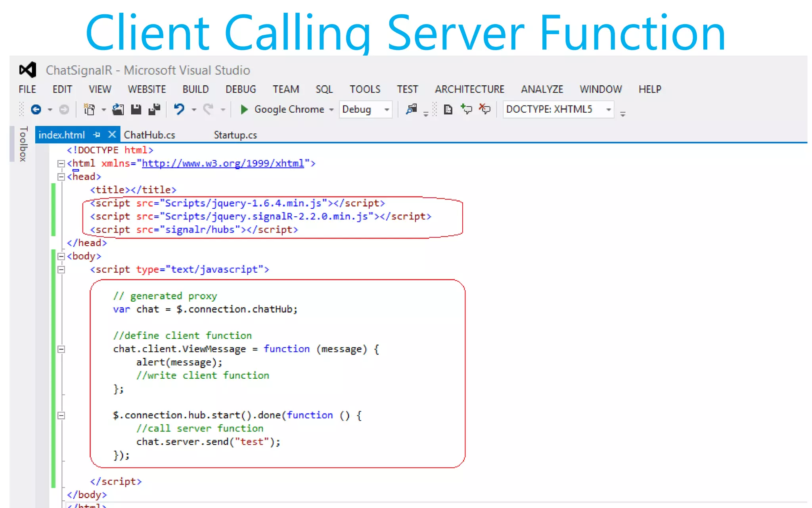Image resolution: width=812 pixels, height=508 pixels.
Task: Follow the http://www.w3.org/1999/xhtml link
Action: click(223, 164)
